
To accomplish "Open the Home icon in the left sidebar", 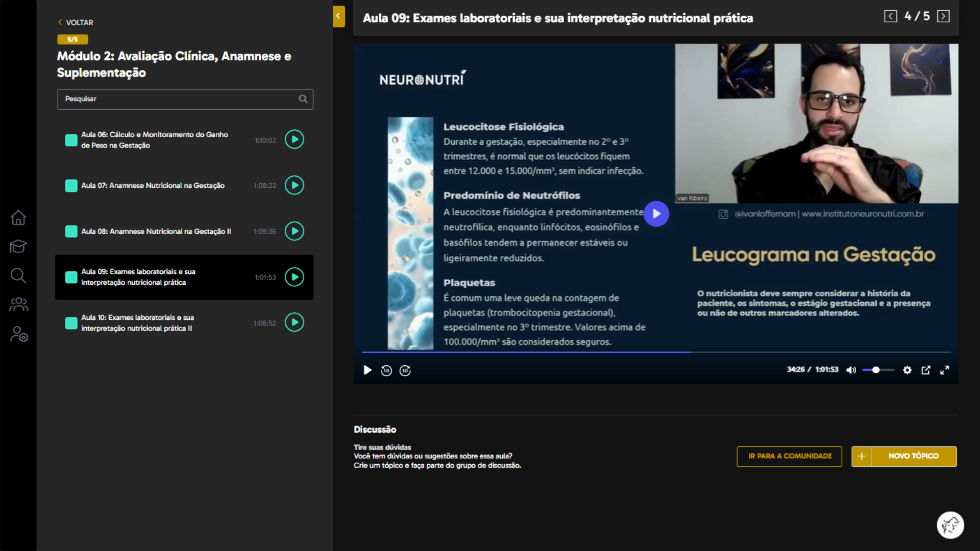I will click(18, 218).
